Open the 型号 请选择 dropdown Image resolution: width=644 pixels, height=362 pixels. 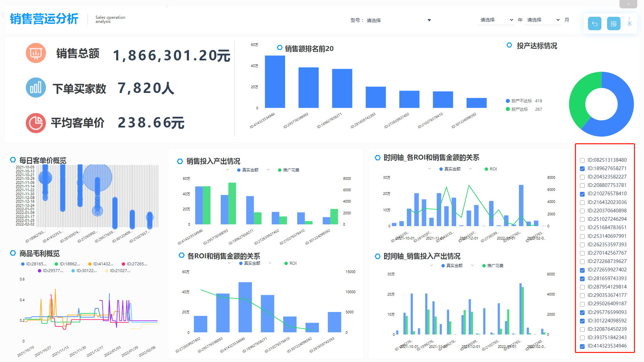(398, 20)
